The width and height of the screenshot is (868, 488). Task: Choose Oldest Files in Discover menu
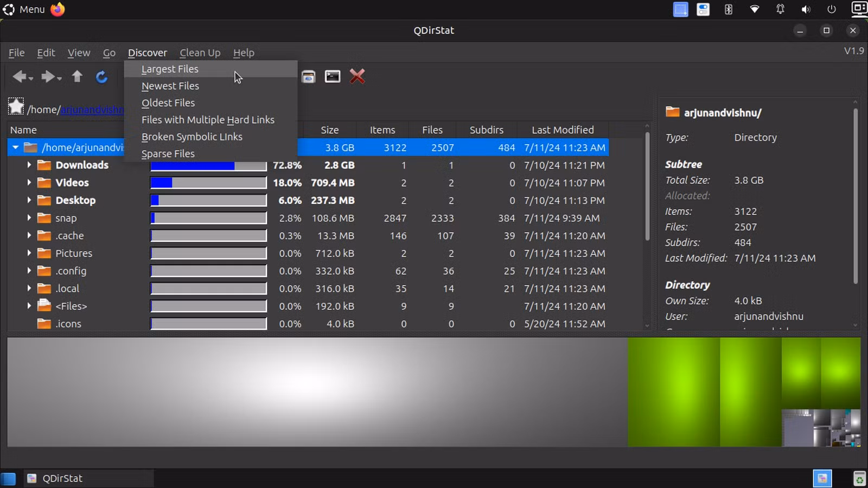tap(210, 102)
